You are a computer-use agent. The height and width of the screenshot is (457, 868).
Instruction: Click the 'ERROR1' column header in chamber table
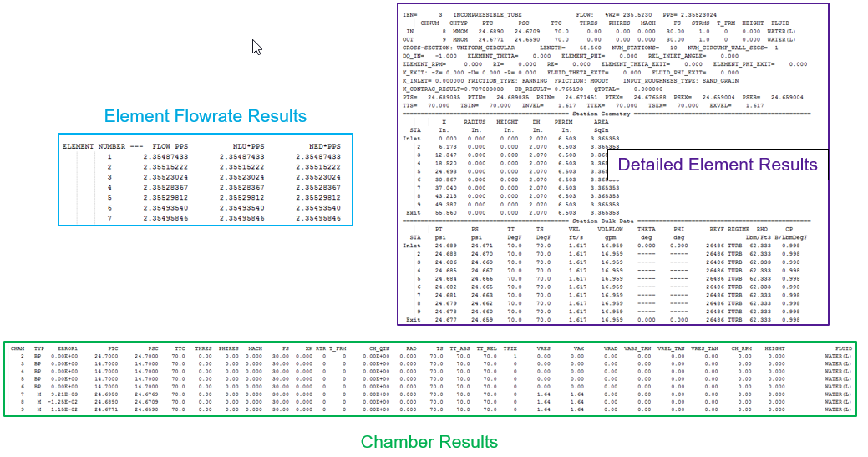(x=67, y=348)
